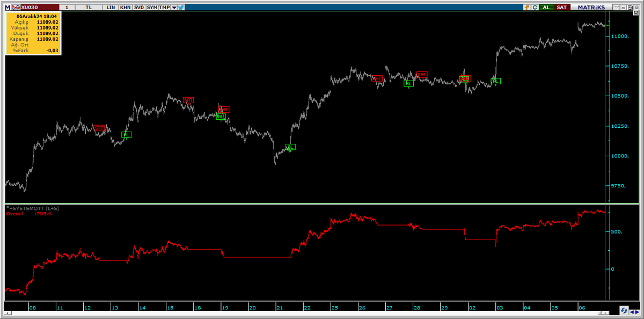The image size is (644, 319).
Task: Click the 06 date axis label
Action: [x=582, y=308]
